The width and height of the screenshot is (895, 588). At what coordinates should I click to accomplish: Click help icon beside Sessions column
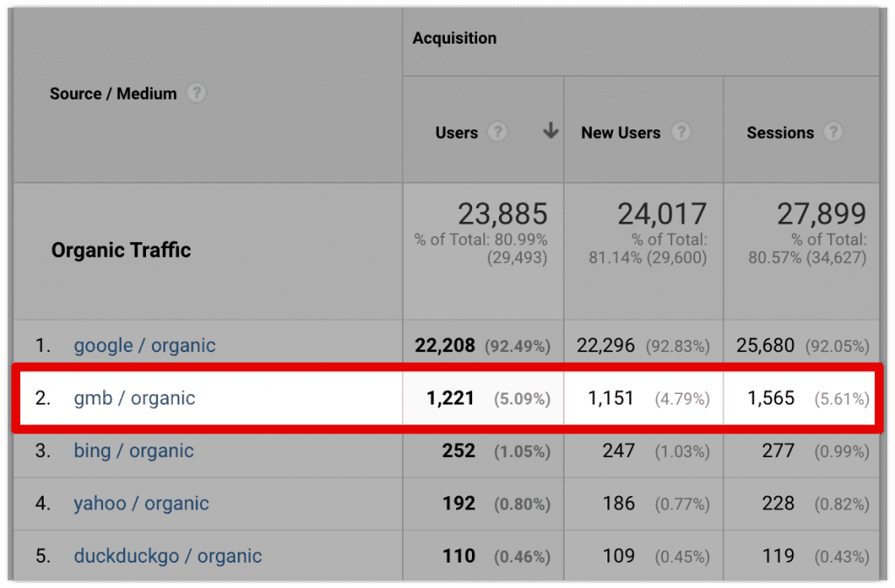click(x=834, y=132)
